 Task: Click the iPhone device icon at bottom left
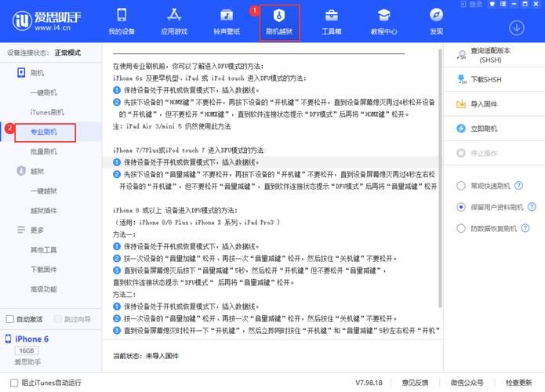[x=8, y=339]
